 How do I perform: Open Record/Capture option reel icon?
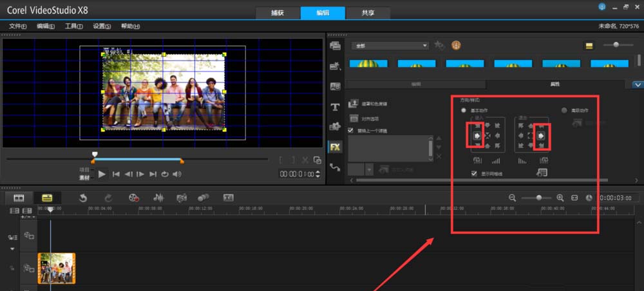coord(133,198)
